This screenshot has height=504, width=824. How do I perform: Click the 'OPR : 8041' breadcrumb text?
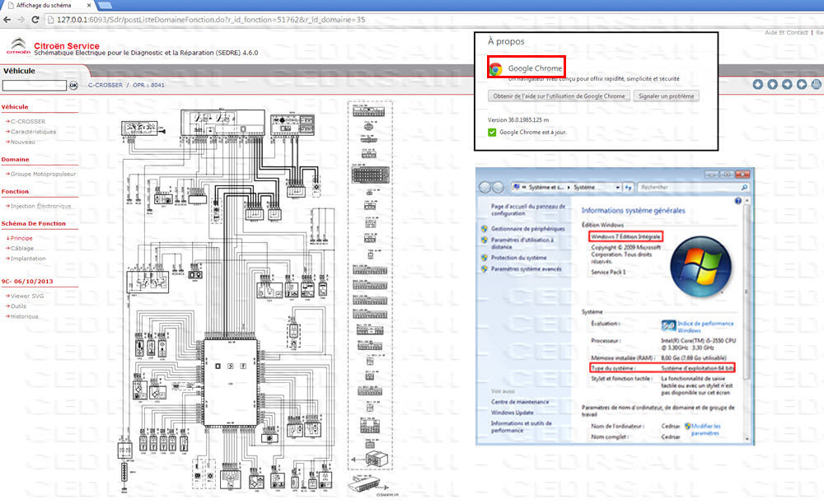coord(148,85)
